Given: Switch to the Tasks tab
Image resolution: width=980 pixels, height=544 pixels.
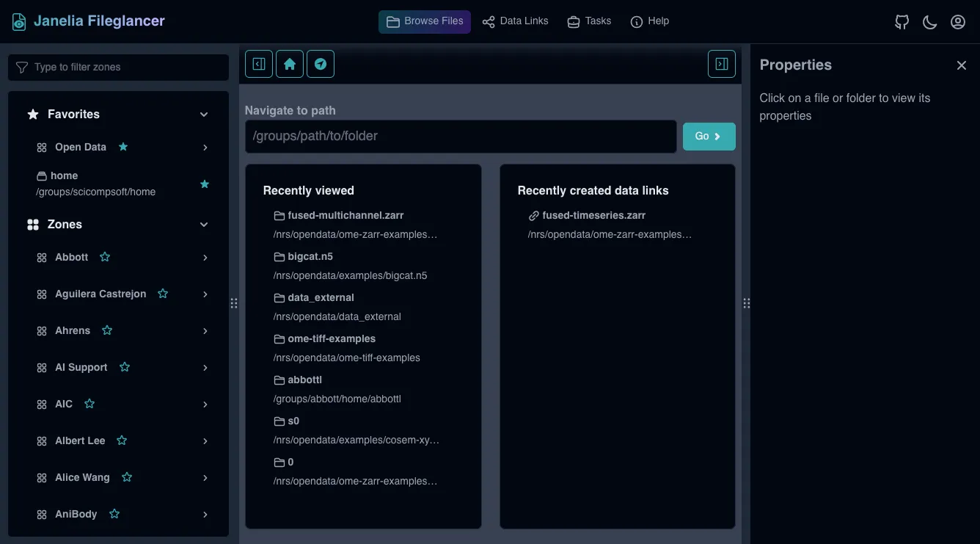Looking at the screenshot, I should (589, 21).
